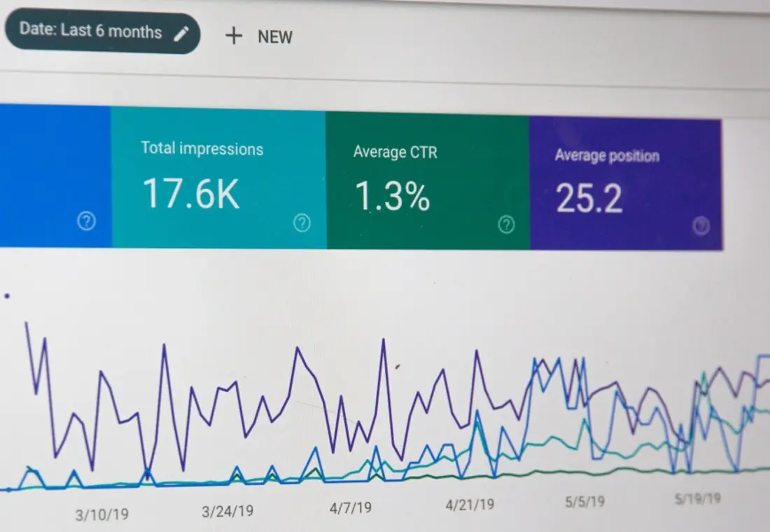
Task: Toggle the leftmost blue metric card
Action: 55,175
